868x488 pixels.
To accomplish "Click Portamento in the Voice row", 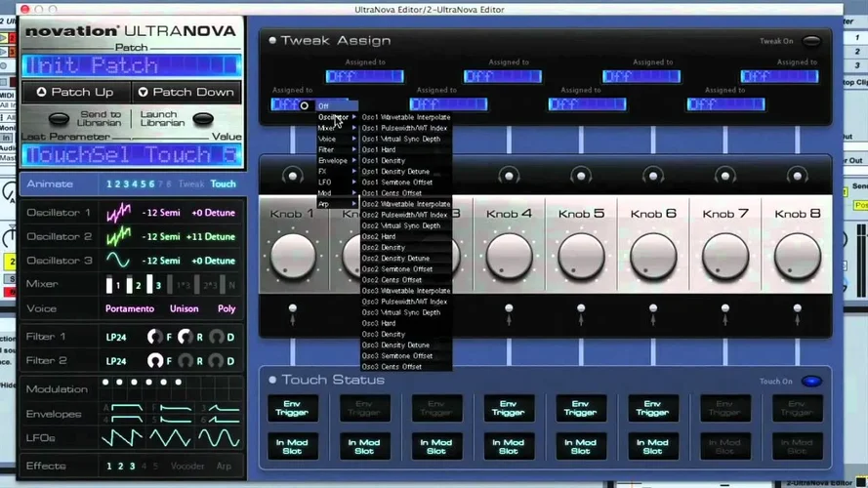I will coord(130,308).
